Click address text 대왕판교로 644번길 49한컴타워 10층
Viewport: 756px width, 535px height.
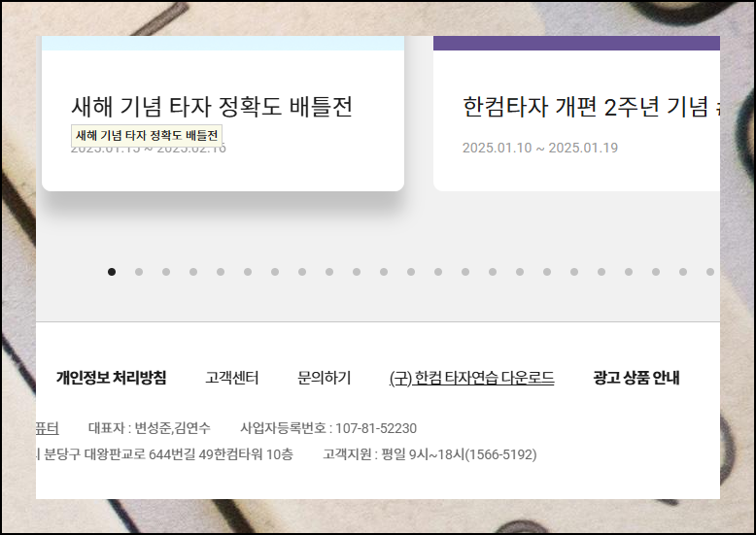pyautogui.click(x=189, y=454)
